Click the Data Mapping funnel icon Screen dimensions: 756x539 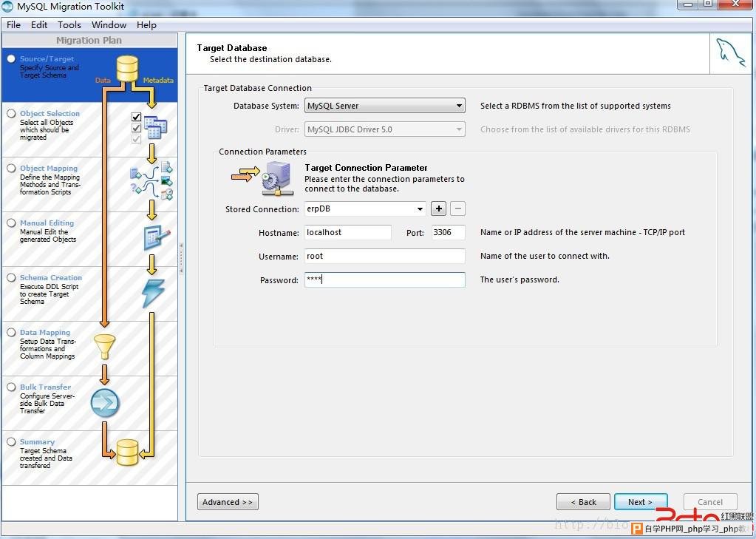104,347
